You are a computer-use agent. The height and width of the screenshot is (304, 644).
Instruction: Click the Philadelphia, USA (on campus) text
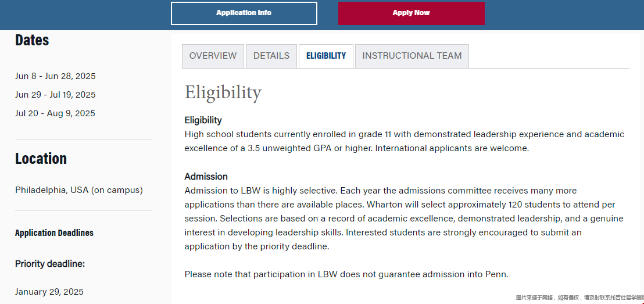pyautogui.click(x=79, y=190)
